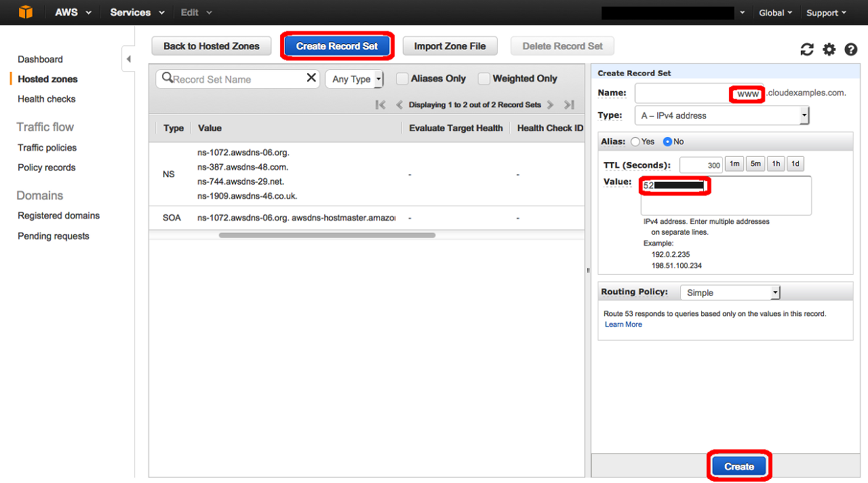Expand the Edit menu in top bar

click(x=197, y=12)
